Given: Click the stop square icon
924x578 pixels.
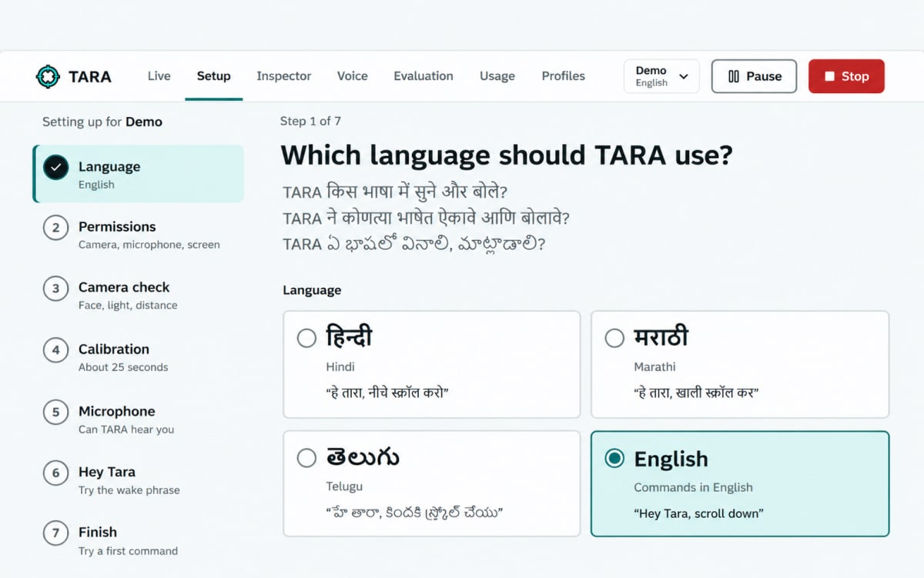Looking at the screenshot, I should (x=829, y=76).
